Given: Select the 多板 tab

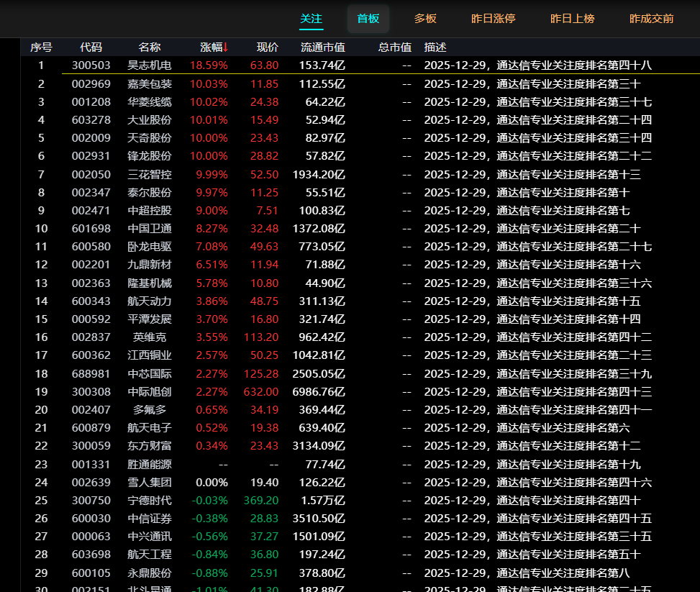Looking at the screenshot, I should click(425, 19).
